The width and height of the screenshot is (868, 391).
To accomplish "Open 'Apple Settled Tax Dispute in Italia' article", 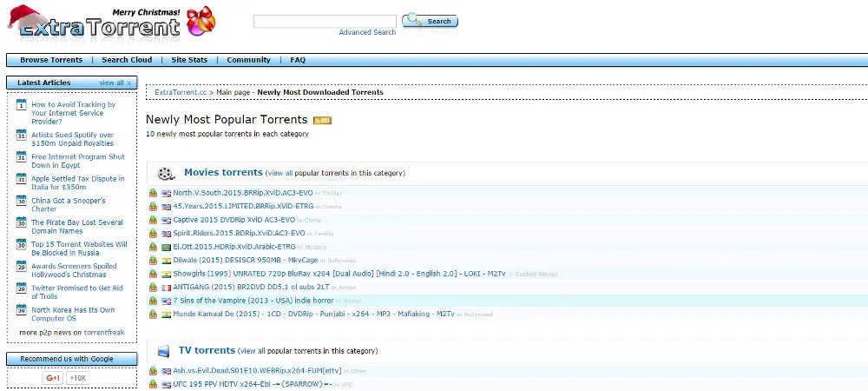I will tap(78, 182).
